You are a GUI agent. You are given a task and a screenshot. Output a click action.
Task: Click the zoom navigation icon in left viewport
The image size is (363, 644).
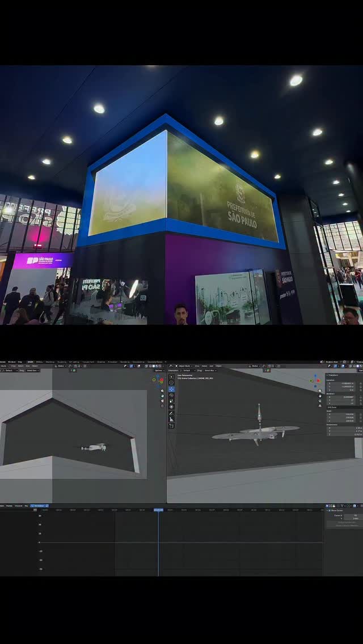tap(162, 391)
